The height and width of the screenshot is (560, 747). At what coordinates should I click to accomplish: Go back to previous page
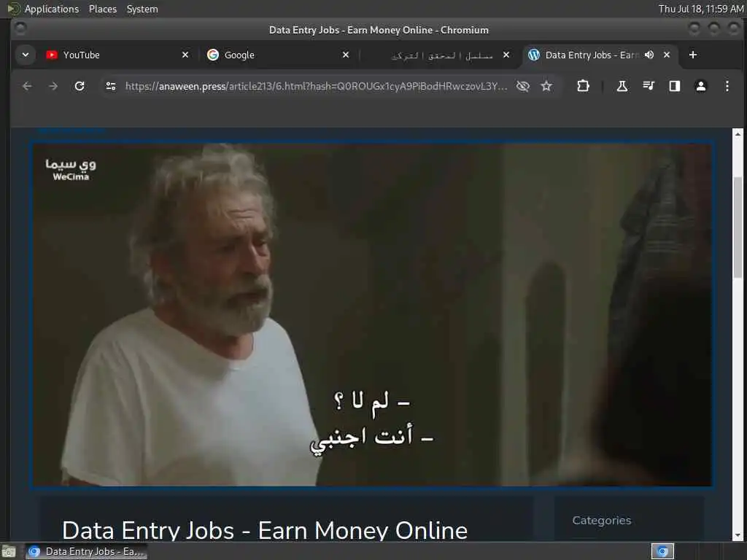click(27, 86)
